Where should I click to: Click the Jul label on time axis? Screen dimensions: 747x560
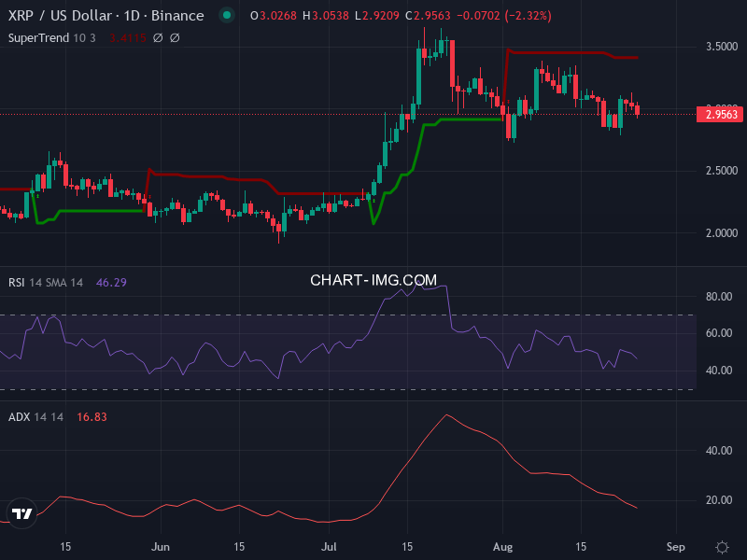(329, 547)
